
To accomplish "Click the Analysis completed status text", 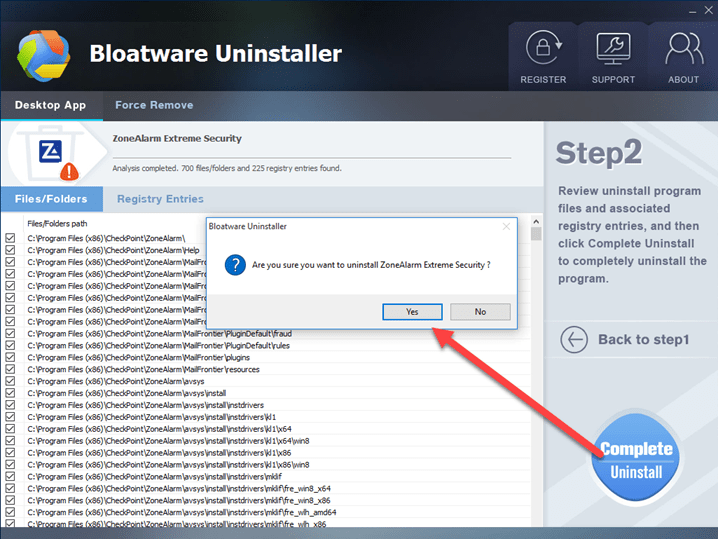I will tap(227, 168).
